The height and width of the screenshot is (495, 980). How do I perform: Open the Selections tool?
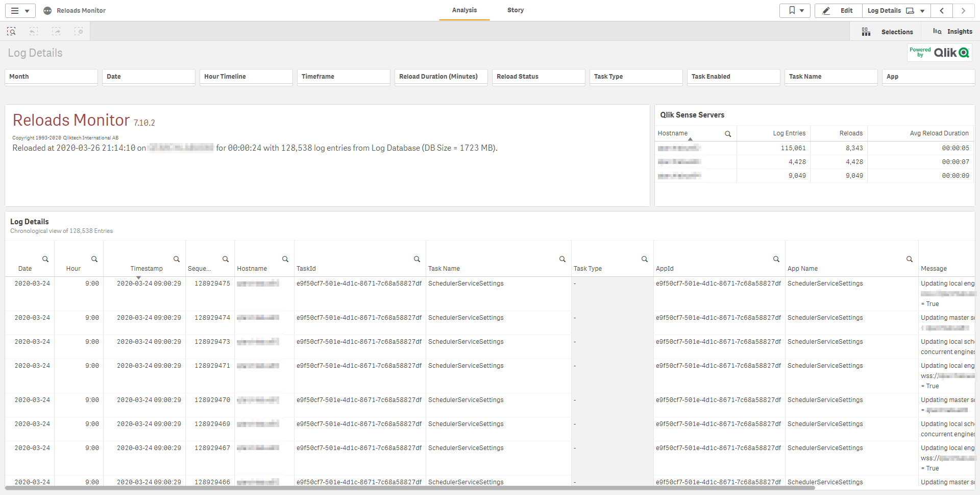click(x=888, y=32)
